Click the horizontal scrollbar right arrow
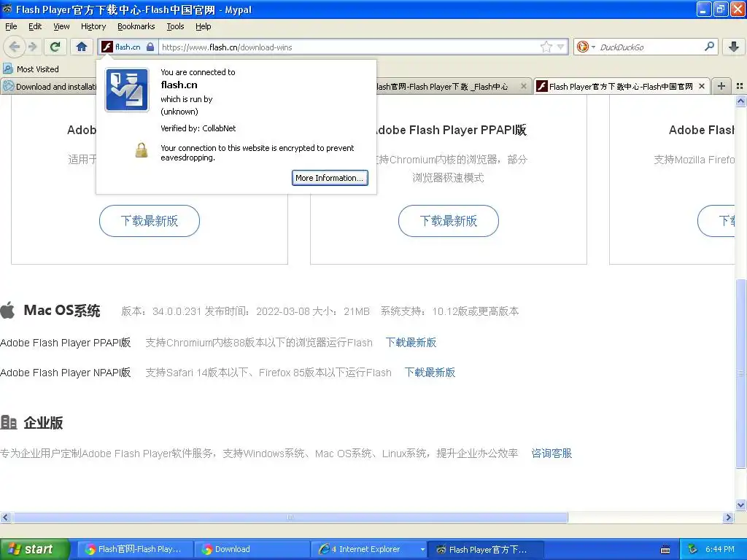This screenshot has height=560, width=747. click(729, 518)
